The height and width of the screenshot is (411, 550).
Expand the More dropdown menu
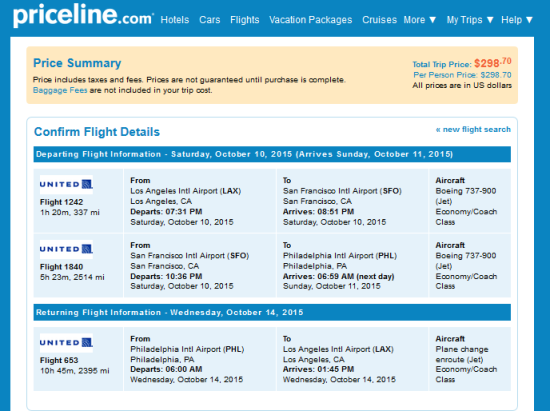pos(420,20)
